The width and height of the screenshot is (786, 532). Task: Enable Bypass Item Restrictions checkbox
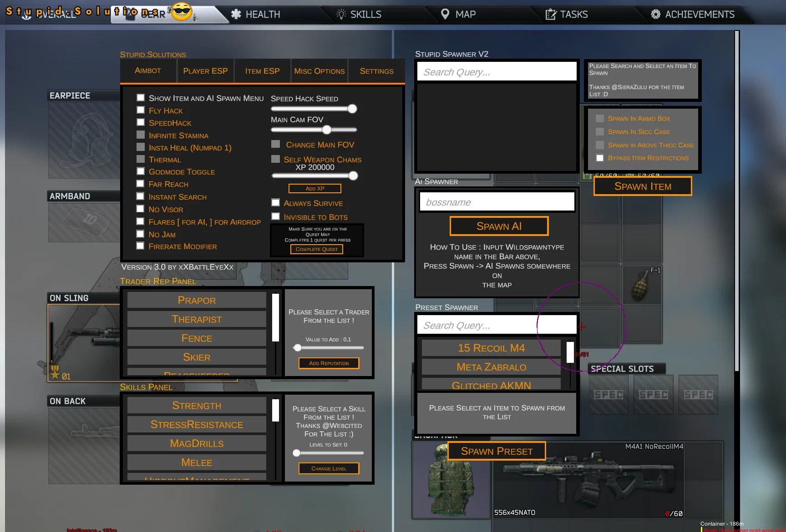(600, 158)
